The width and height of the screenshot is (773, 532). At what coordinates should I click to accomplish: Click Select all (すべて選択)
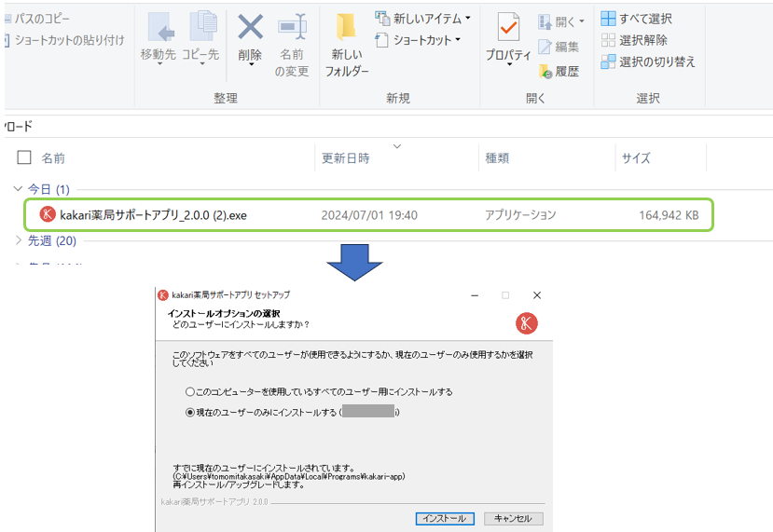636,19
